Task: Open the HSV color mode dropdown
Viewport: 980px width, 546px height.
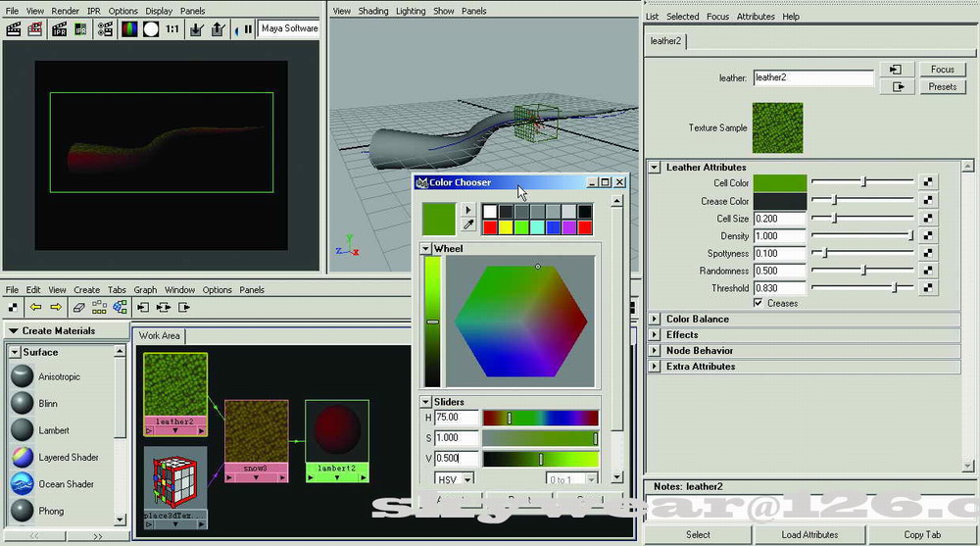Action: click(x=455, y=479)
